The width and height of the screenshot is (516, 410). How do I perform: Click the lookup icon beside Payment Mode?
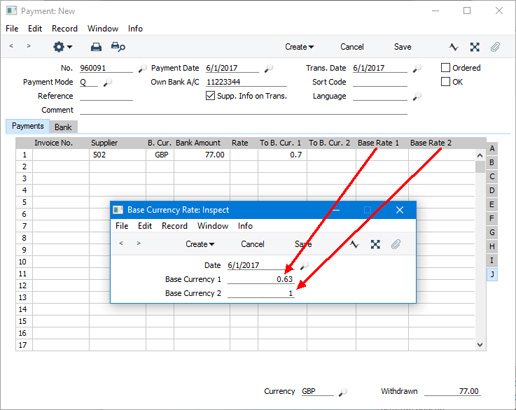(x=107, y=82)
